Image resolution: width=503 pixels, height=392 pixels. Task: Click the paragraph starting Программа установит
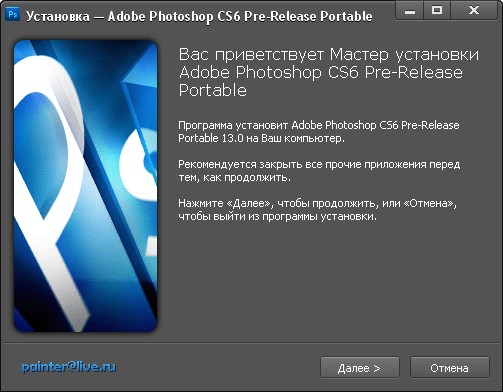tap(319, 132)
